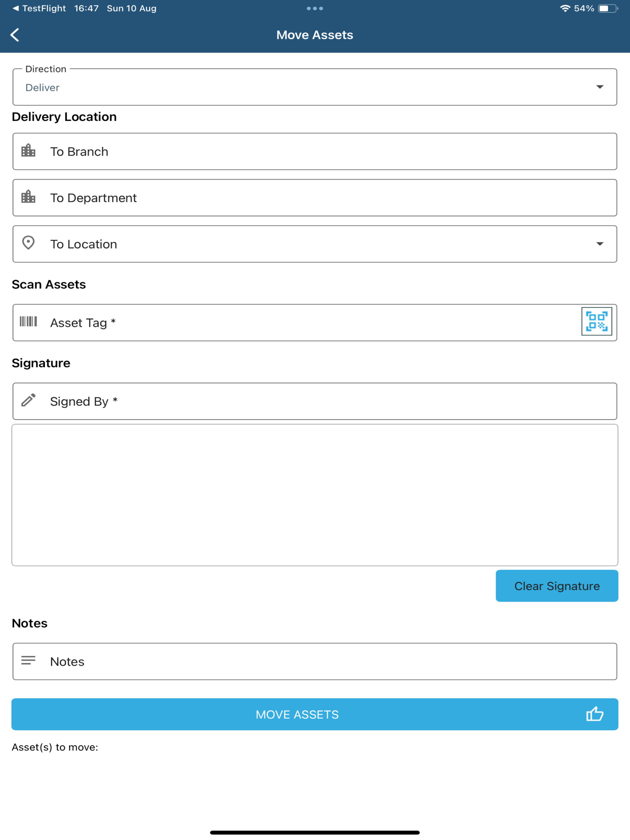
Task: Tap the thumbs-up icon on Move Assets
Action: tap(595, 714)
